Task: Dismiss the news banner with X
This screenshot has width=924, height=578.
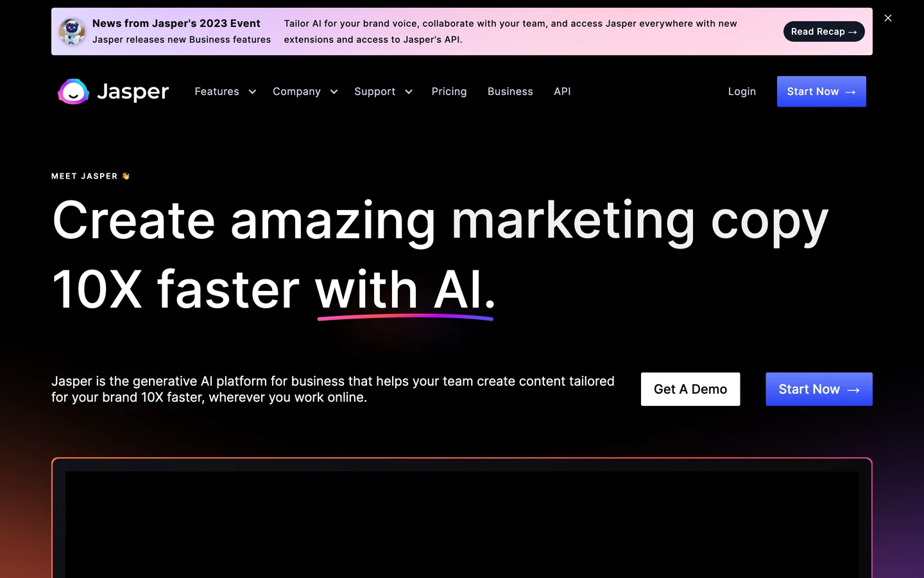Action: 888,18
